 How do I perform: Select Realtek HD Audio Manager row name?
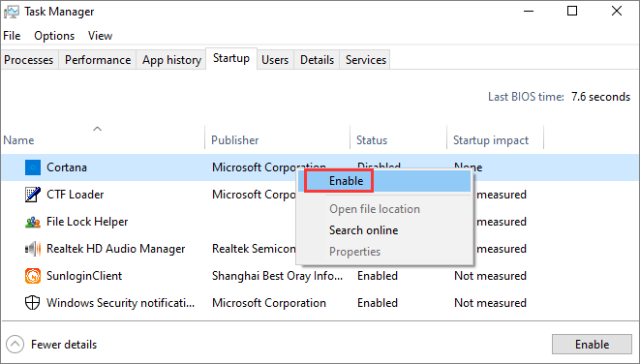tap(116, 249)
